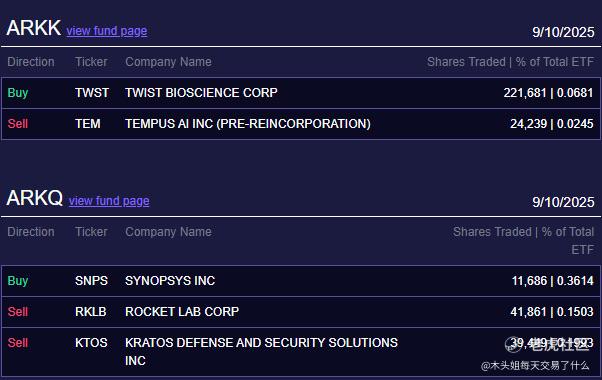Click the ARKK Direction column header
Image resolution: width=602 pixels, height=380 pixels.
pyautogui.click(x=31, y=62)
